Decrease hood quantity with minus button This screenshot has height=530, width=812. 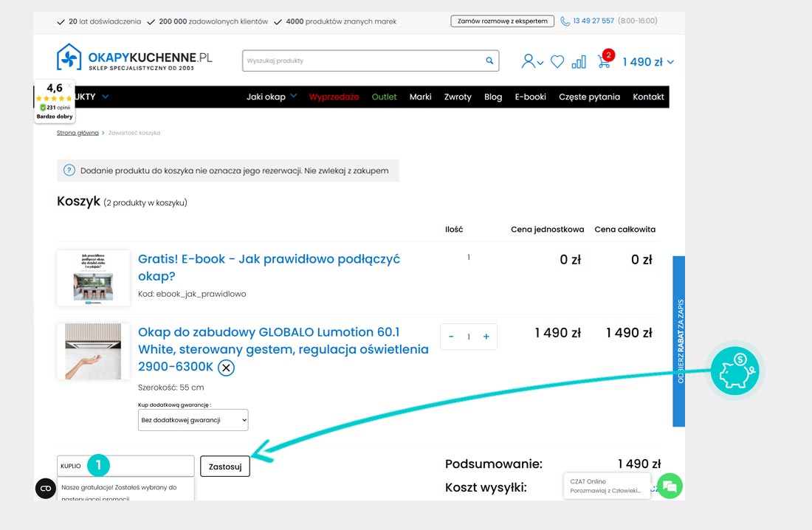[x=451, y=337]
